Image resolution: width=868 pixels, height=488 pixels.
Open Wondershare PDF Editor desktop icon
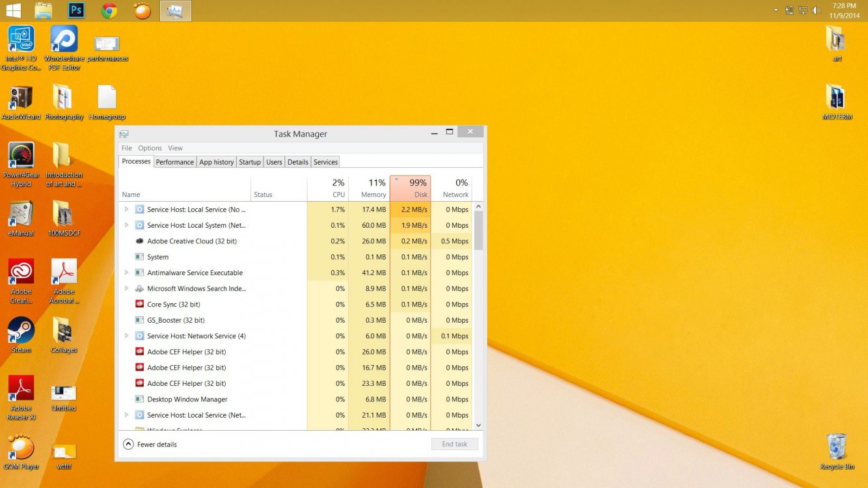tap(64, 47)
